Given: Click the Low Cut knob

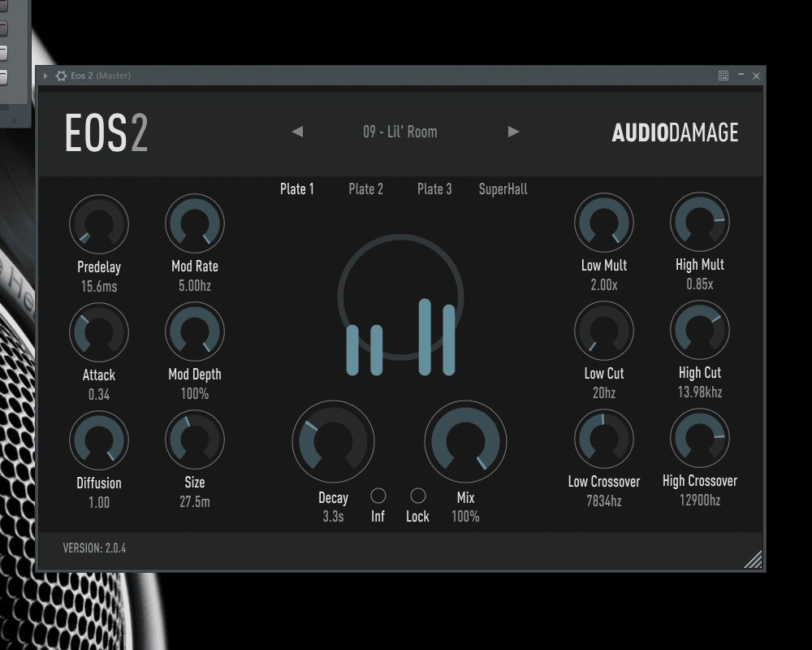Looking at the screenshot, I should 604,331.
